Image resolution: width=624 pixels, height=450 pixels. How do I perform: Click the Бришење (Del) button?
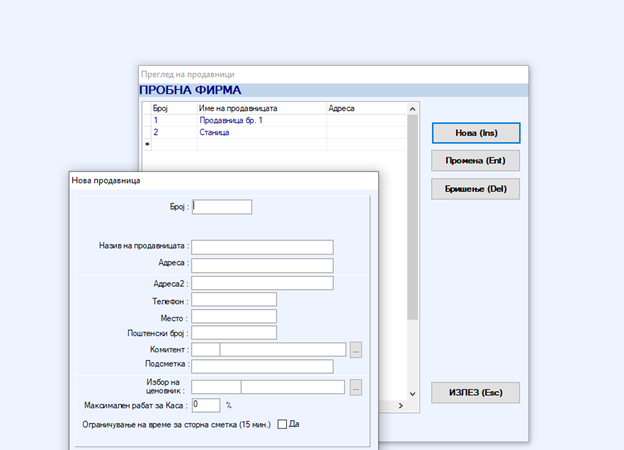pos(476,189)
